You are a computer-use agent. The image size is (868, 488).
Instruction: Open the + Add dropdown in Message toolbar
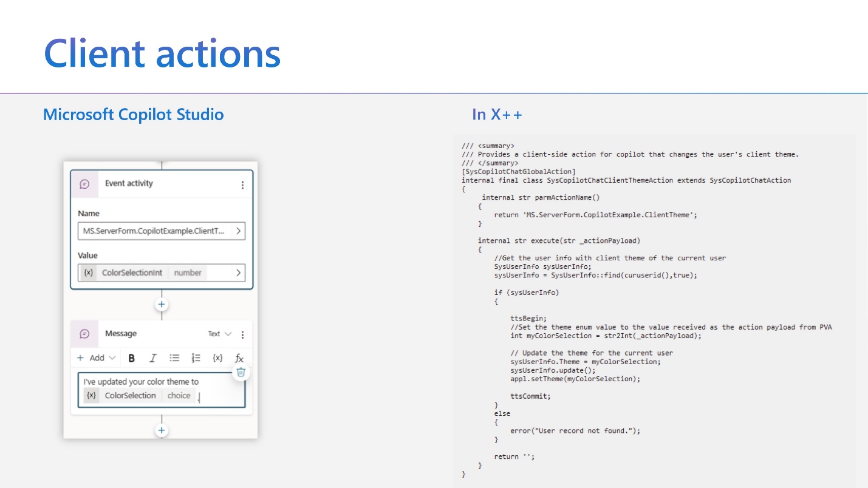(x=97, y=358)
